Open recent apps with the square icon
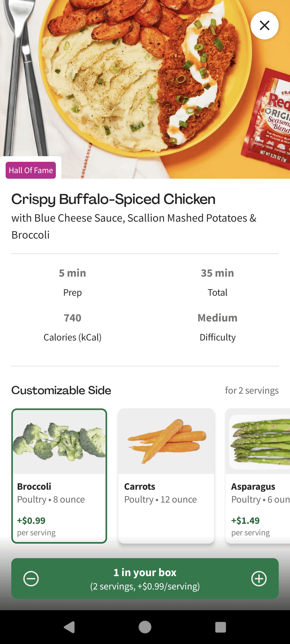This screenshot has height=644, width=290. point(220,627)
